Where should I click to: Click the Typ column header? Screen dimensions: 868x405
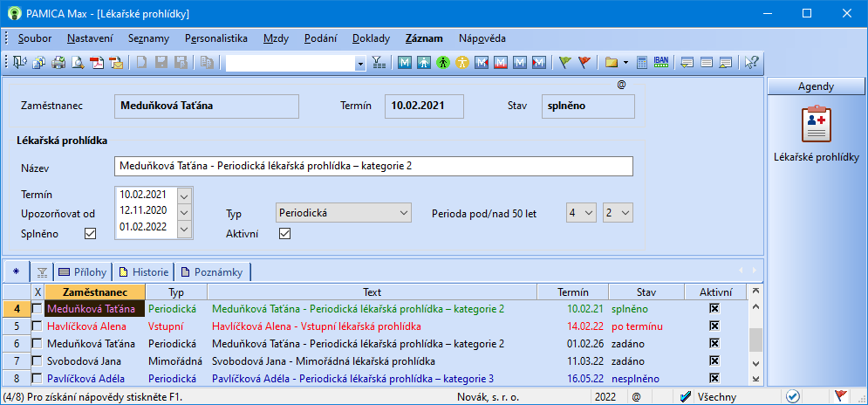[x=176, y=292]
